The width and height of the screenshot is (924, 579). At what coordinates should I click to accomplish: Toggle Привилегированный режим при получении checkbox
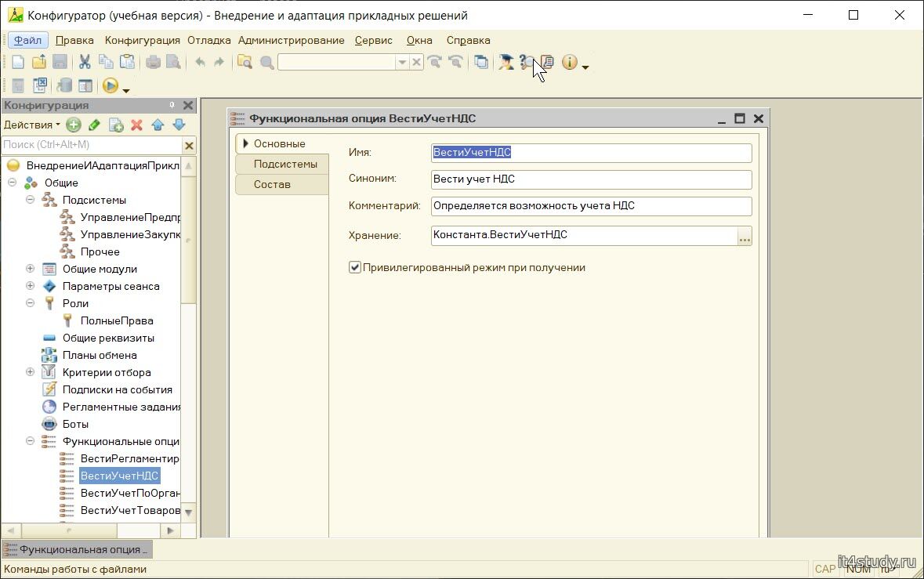point(355,268)
